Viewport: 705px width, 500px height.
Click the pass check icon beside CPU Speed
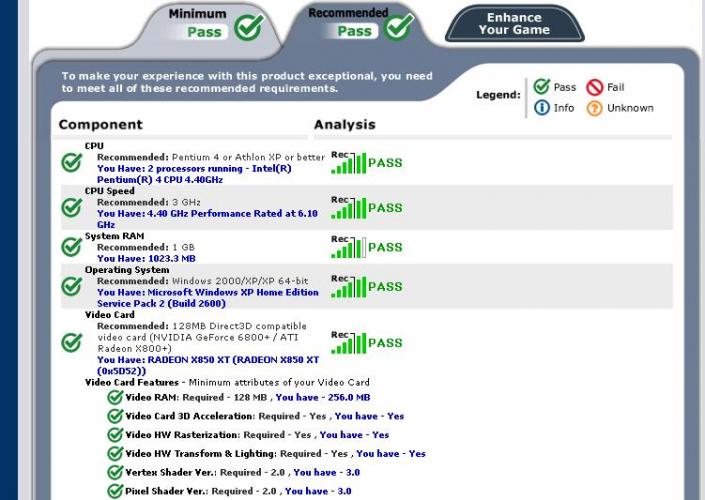coord(71,207)
